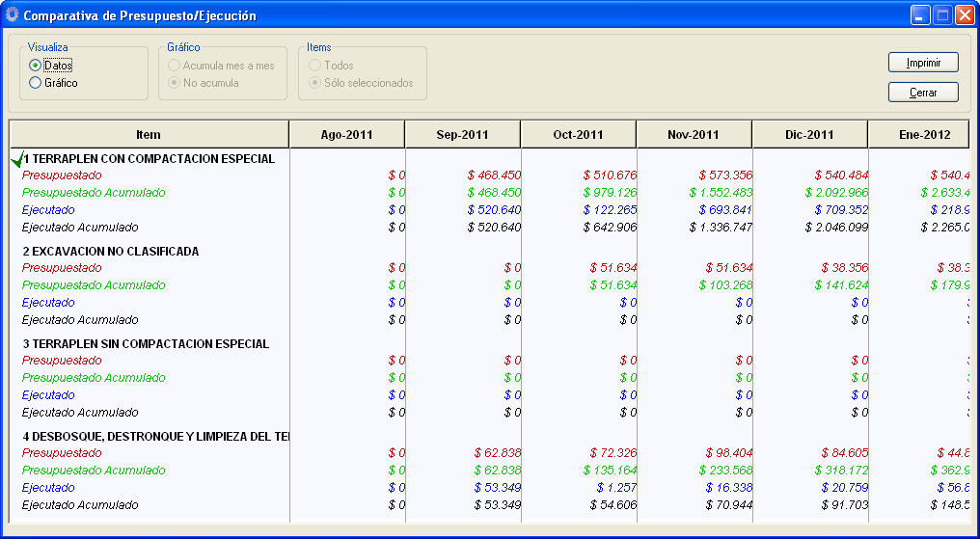The width and height of the screenshot is (980, 539).
Task: Choose the No acumula option
Action: (175, 83)
